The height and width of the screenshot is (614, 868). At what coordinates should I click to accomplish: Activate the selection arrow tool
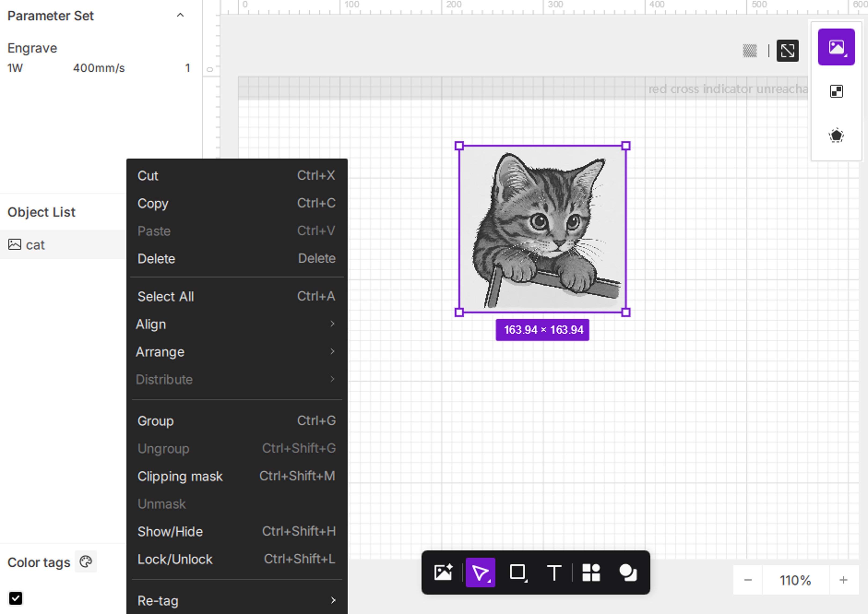click(x=480, y=572)
